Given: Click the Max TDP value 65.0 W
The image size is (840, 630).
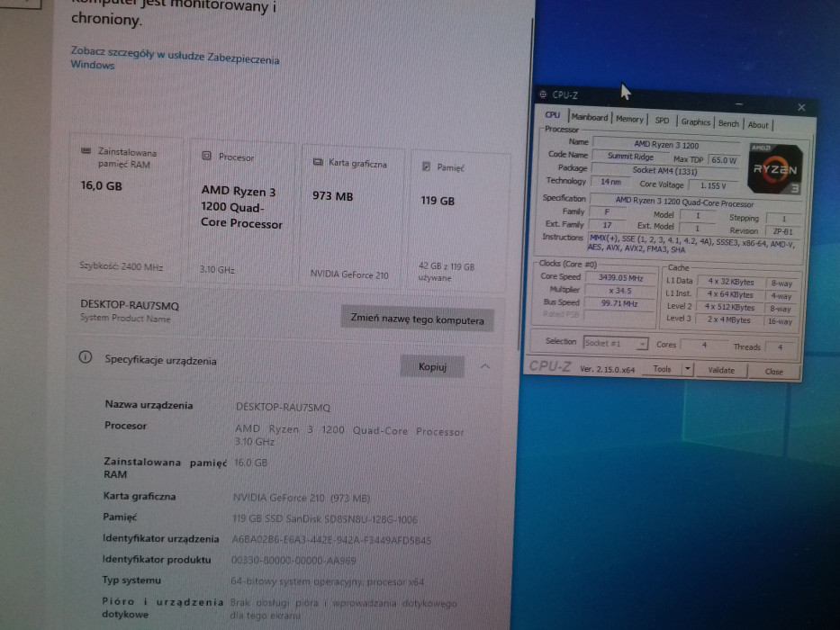Looking at the screenshot, I should pos(724,159).
